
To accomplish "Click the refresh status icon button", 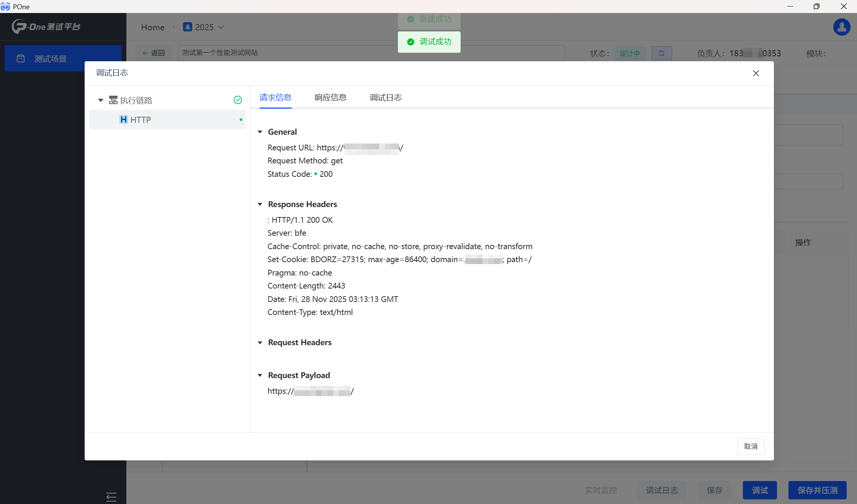I will coord(661,53).
